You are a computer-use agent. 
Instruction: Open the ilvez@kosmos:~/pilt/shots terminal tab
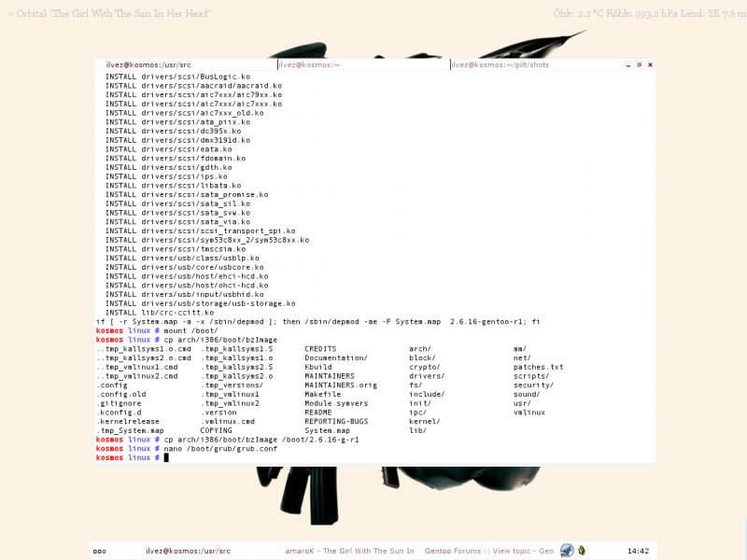pyautogui.click(x=536, y=64)
